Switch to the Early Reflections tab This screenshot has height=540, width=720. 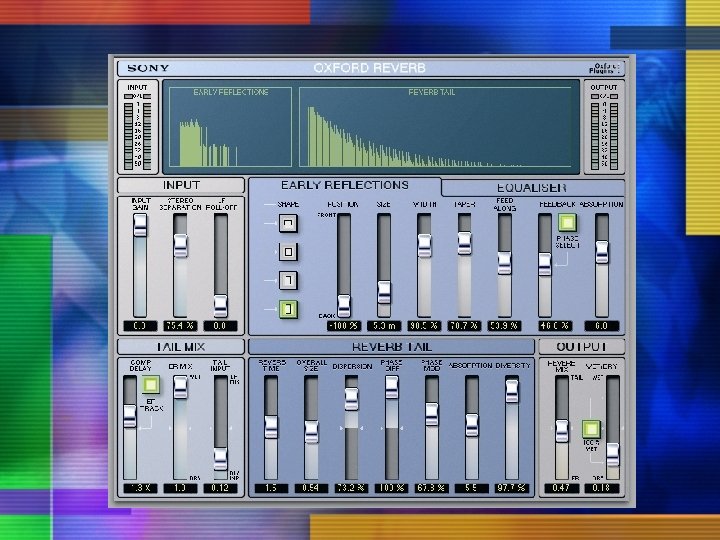click(345, 186)
